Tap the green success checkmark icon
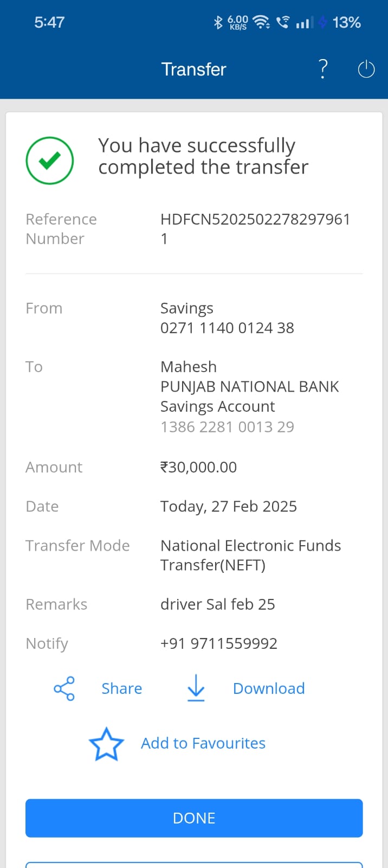This screenshot has height=868, width=388. (50, 161)
